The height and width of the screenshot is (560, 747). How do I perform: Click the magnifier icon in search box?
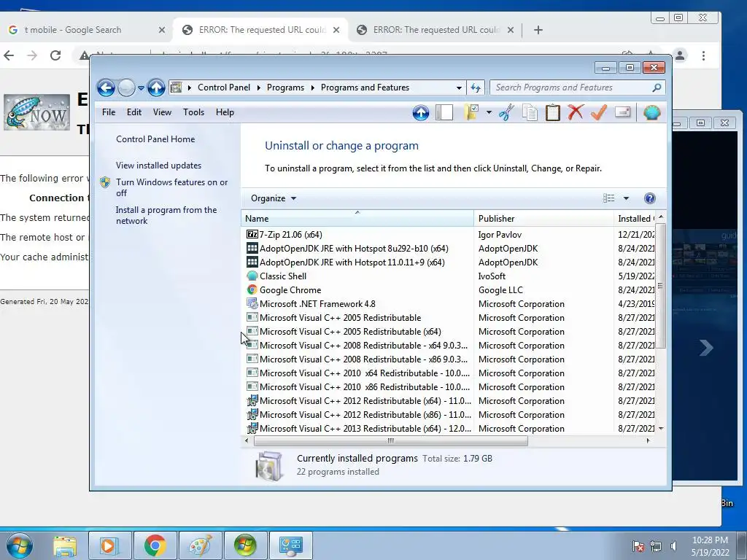(657, 87)
